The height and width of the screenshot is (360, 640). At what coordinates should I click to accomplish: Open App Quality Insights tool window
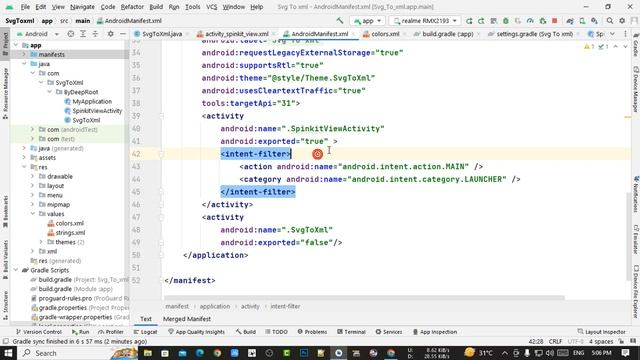[196, 332]
